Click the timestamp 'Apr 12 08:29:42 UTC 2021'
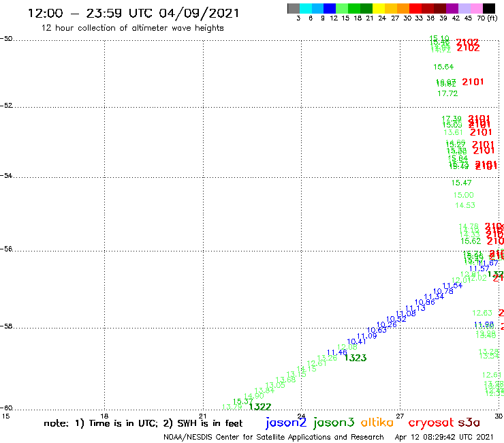 [x=443, y=437]
